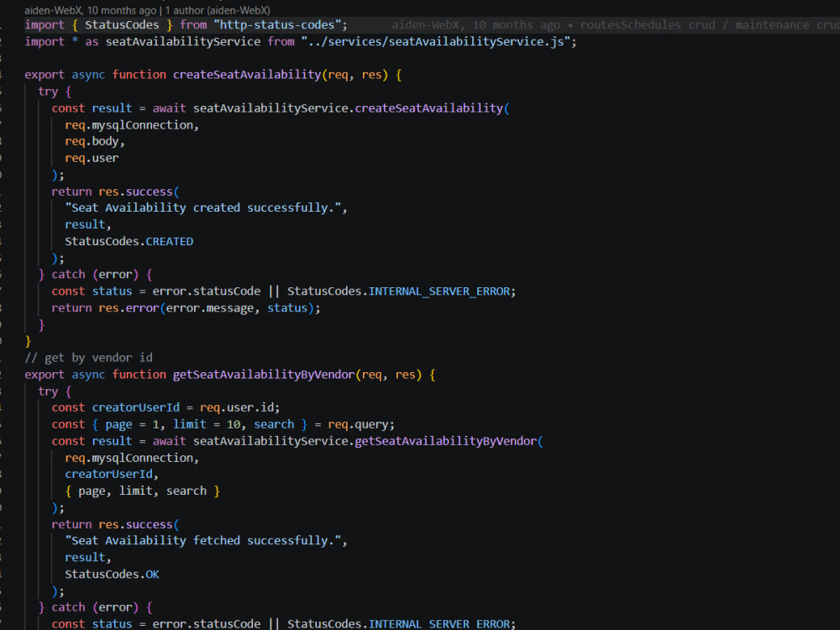Click "StatusCodes" inside the import braces

[x=122, y=24]
